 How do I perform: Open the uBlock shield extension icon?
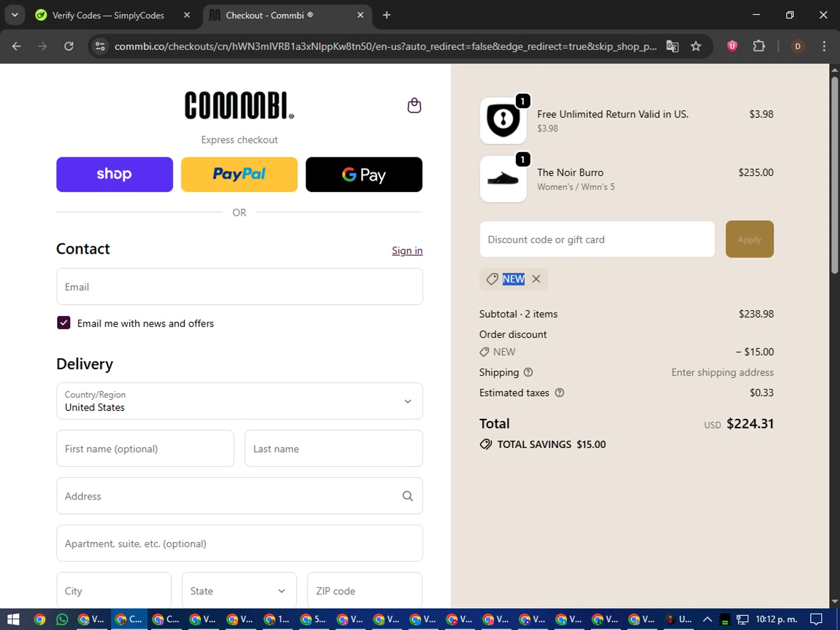click(x=732, y=46)
